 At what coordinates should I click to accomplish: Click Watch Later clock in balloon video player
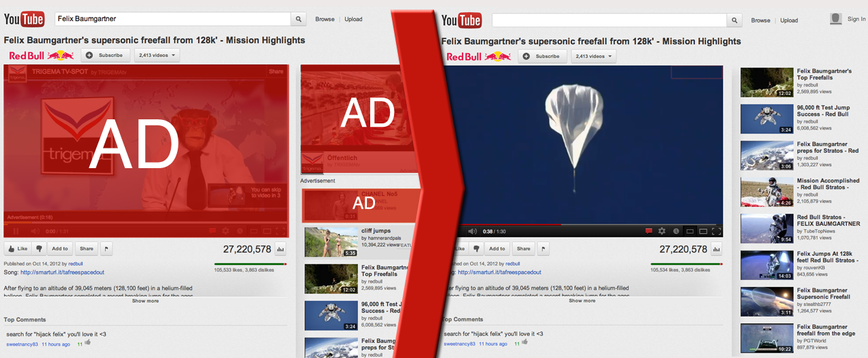pyautogui.click(x=676, y=231)
